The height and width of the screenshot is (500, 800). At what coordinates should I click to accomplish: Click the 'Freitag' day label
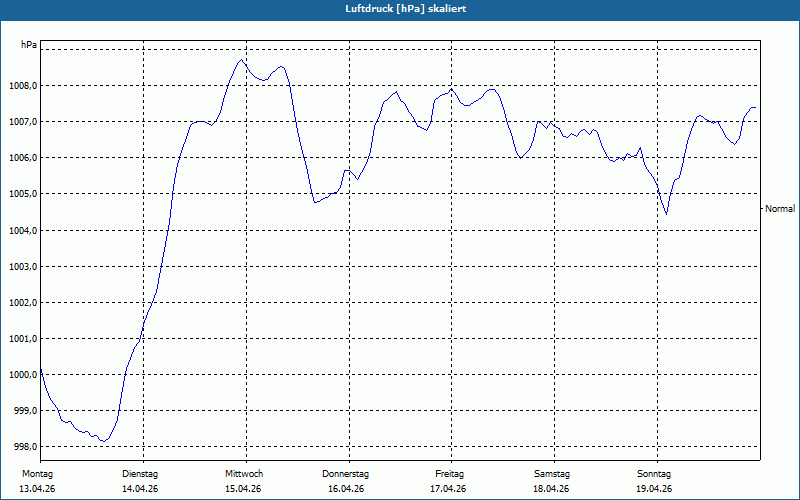click(x=449, y=474)
